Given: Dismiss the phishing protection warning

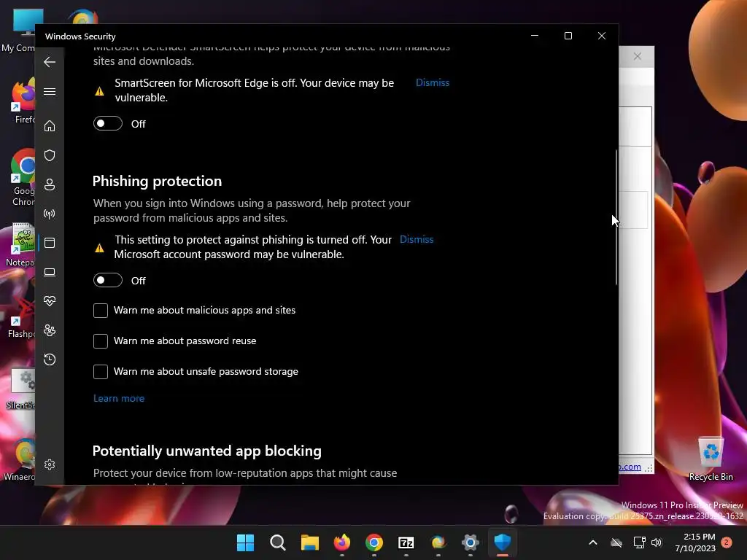Looking at the screenshot, I should pyautogui.click(x=417, y=239).
